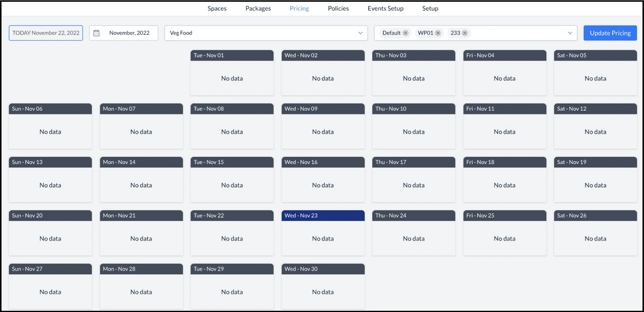Select the Tue - Nov 01 day card
This screenshot has height=312, width=644.
(232, 72)
